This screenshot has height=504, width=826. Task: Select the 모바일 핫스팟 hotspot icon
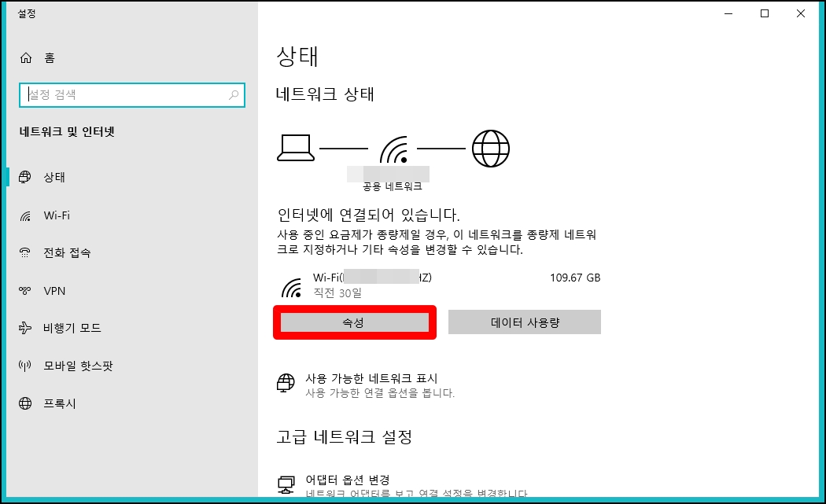tap(26, 366)
